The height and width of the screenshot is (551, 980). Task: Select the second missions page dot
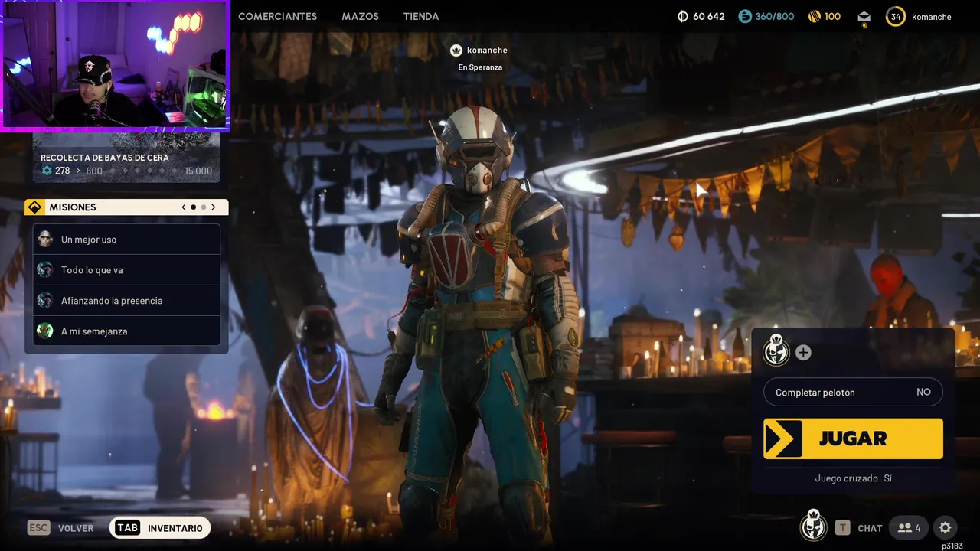click(x=204, y=207)
